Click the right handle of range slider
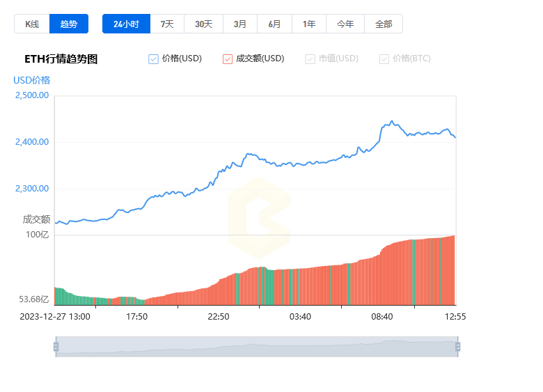 tap(458, 347)
